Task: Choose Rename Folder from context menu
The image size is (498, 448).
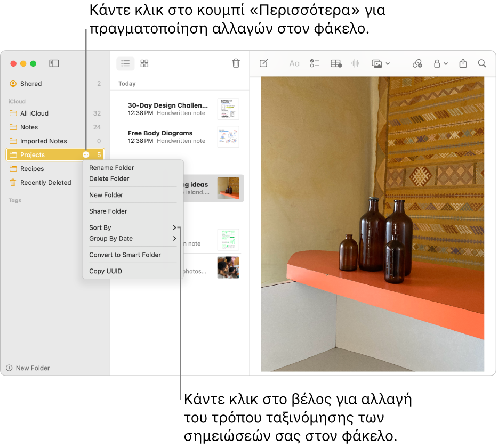Action: [111, 168]
